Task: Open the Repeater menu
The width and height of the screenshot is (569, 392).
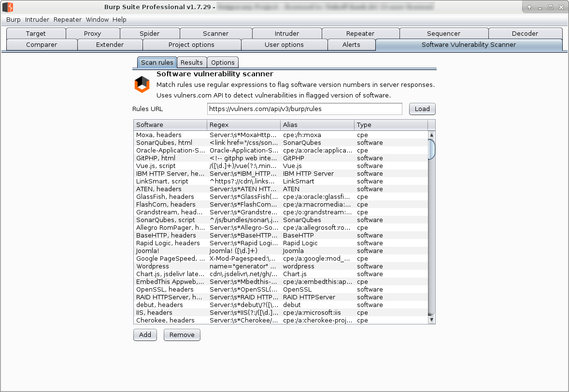Action: [x=68, y=20]
